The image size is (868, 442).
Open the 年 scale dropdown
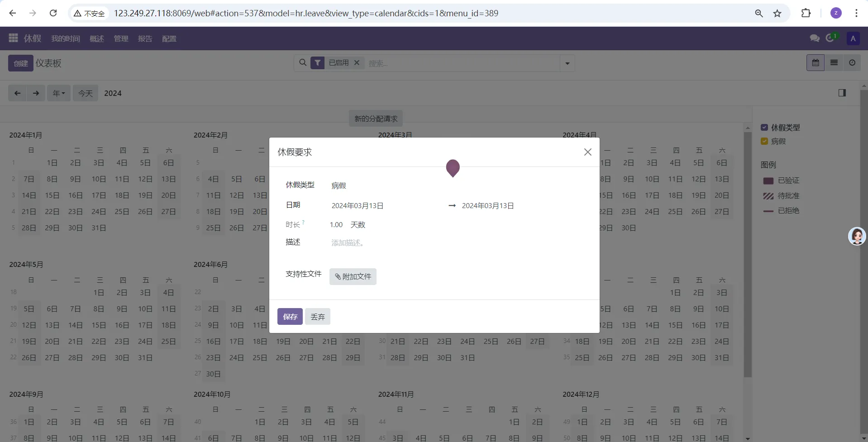(x=59, y=93)
